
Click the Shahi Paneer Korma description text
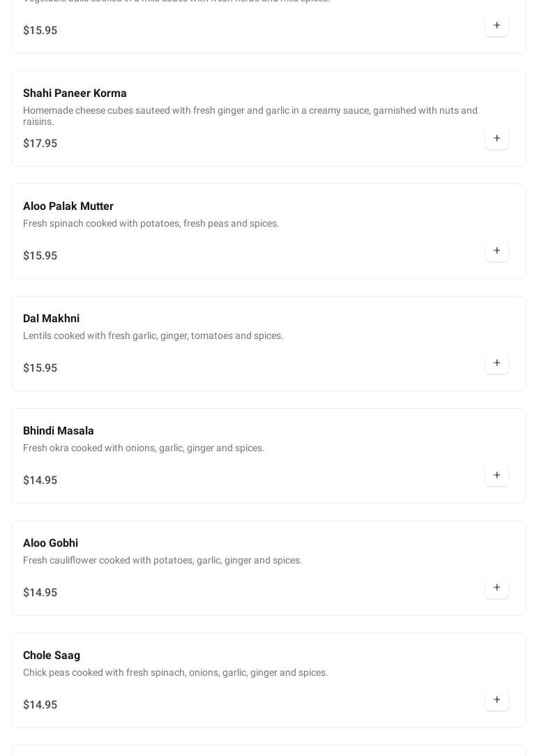pyautogui.click(x=250, y=116)
